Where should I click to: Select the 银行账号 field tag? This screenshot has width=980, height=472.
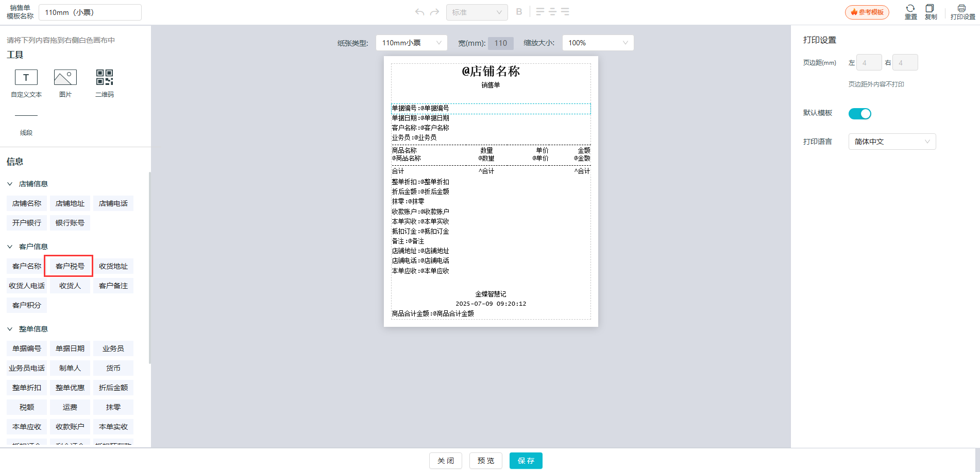click(70, 223)
